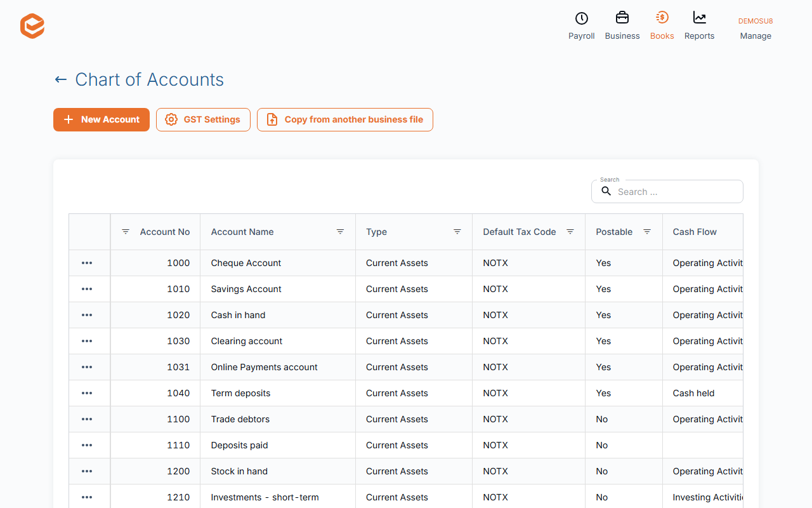Screen dimensions: 812x508
Task: Open GST Settings
Action: tap(203, 119)
